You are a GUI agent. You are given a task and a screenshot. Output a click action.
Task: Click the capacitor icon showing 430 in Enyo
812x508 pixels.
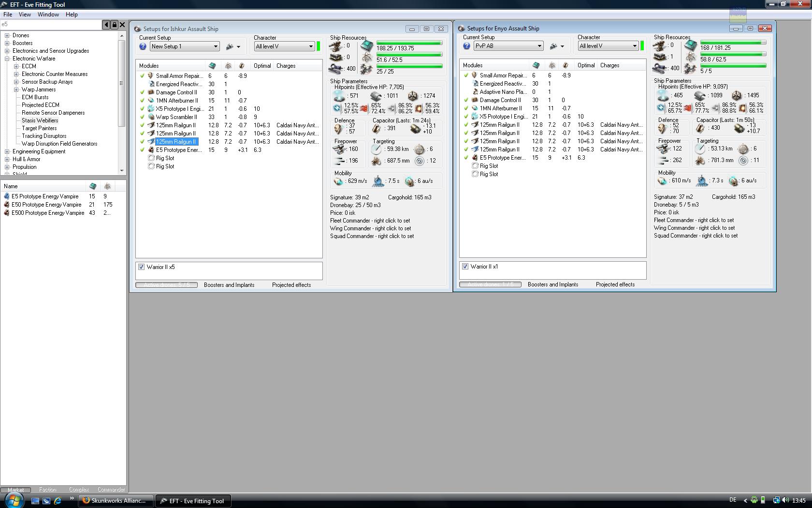(x=700, y=128)
